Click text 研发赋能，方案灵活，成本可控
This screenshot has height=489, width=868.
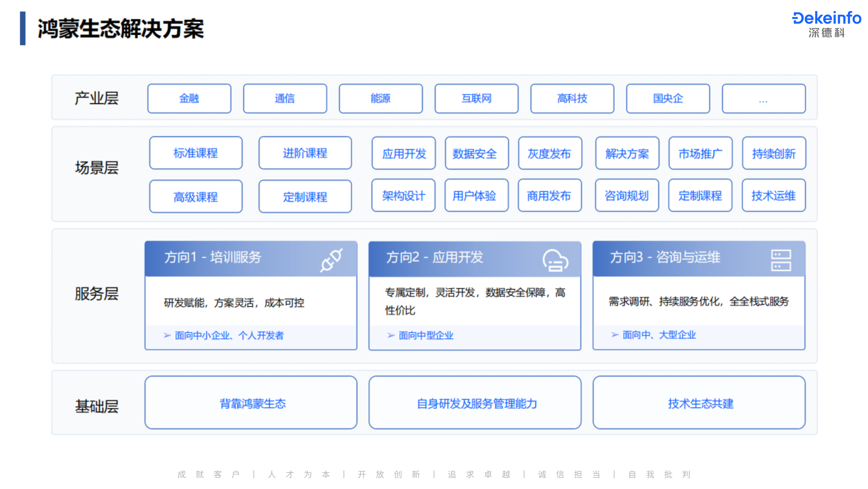coord(234,303)
